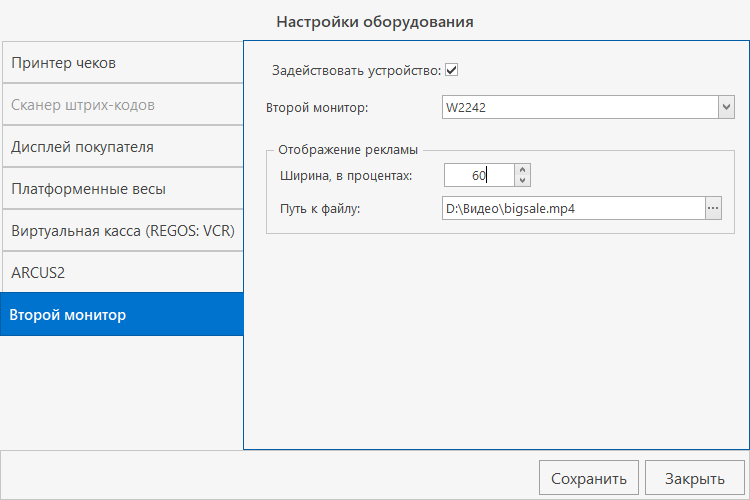This screenshot has height=500, width=750.
Task: Expand the Второй монитор dropdown arrow
Action: (x=726, y=107)
